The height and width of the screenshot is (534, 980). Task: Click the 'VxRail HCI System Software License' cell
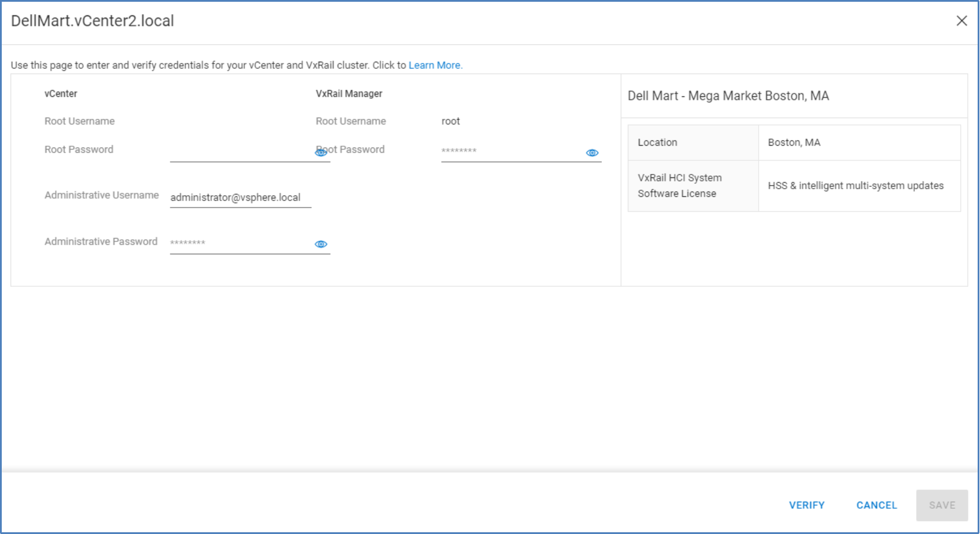693,186
